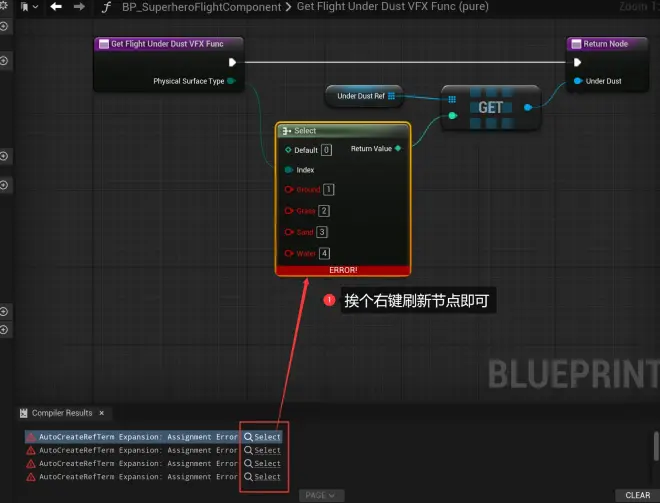
Task: Click the forward navigation arrow
Action: pyautogui.click(x=79, y=7)
